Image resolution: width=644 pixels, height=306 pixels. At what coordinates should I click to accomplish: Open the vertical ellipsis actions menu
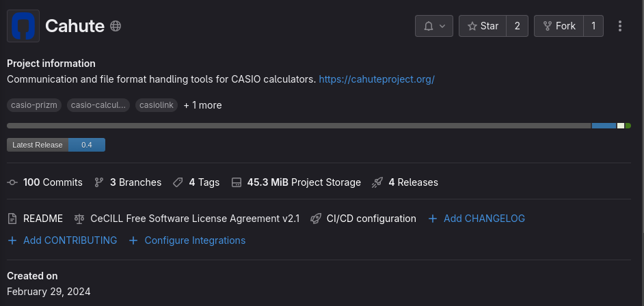coord(620,26)
